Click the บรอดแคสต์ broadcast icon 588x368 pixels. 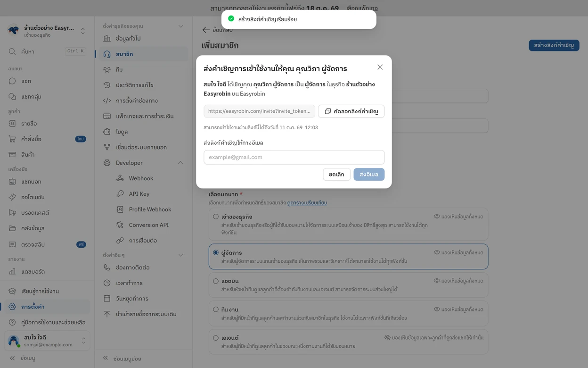12,213
